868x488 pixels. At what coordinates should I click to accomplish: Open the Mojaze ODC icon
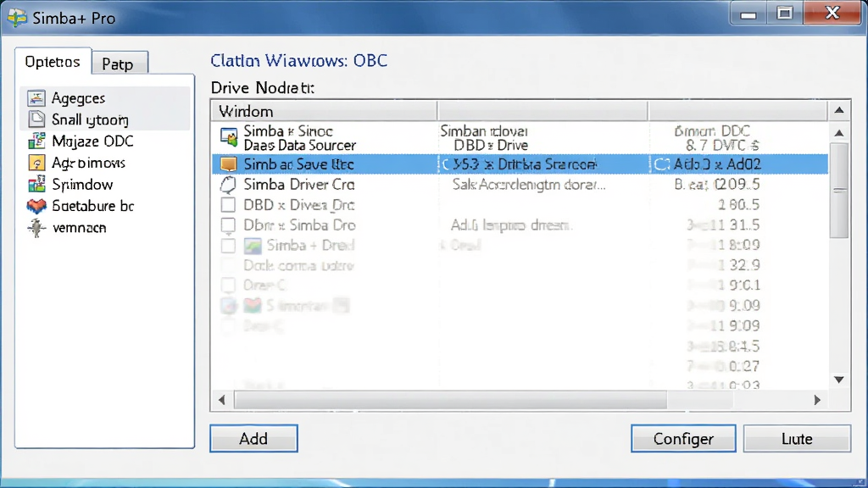tap(36, 141)
